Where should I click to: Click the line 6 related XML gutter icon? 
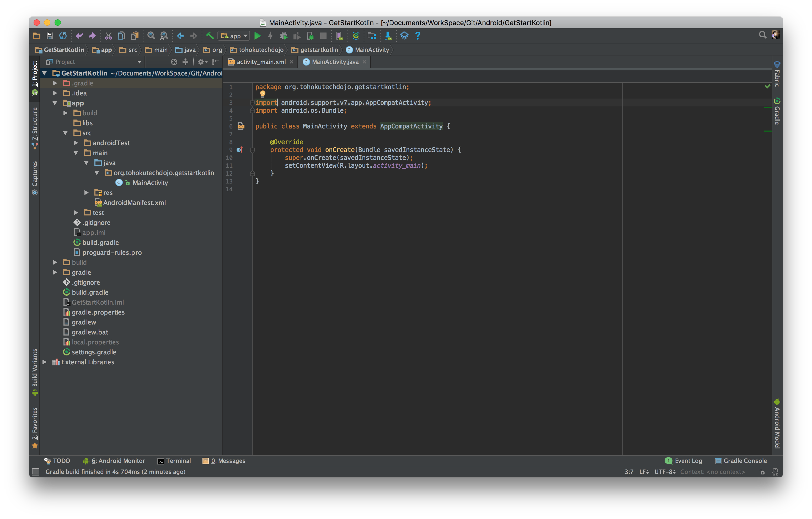[x=241, y=126]
